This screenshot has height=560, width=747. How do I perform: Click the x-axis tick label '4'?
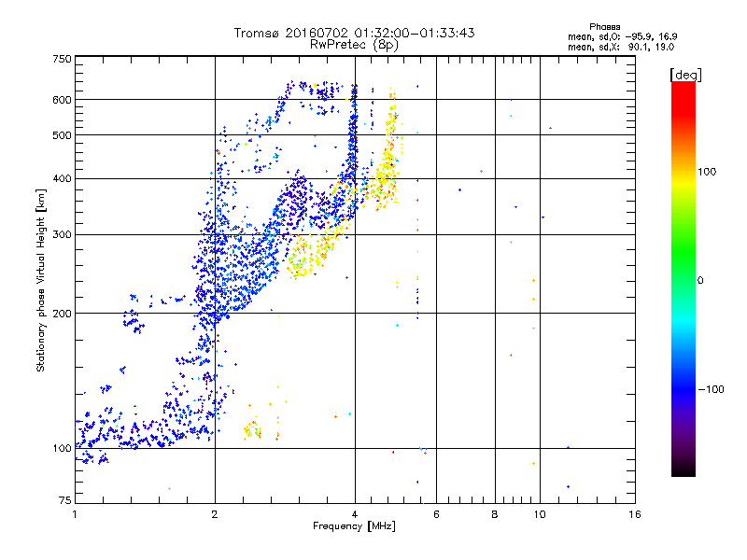pos(355,514)
